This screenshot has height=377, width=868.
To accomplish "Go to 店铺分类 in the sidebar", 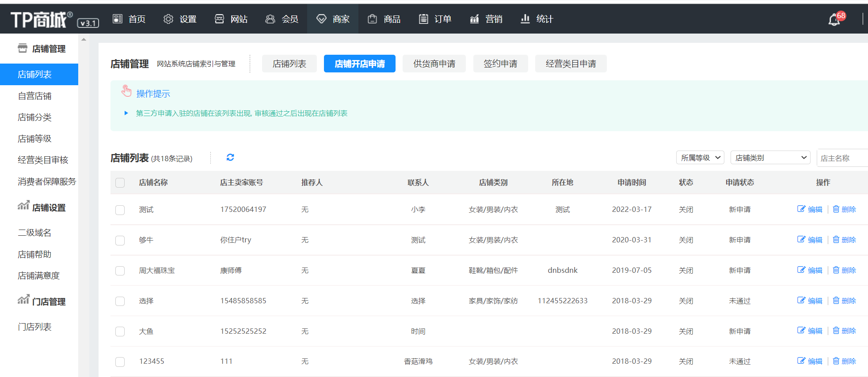I will coord(34,117).
